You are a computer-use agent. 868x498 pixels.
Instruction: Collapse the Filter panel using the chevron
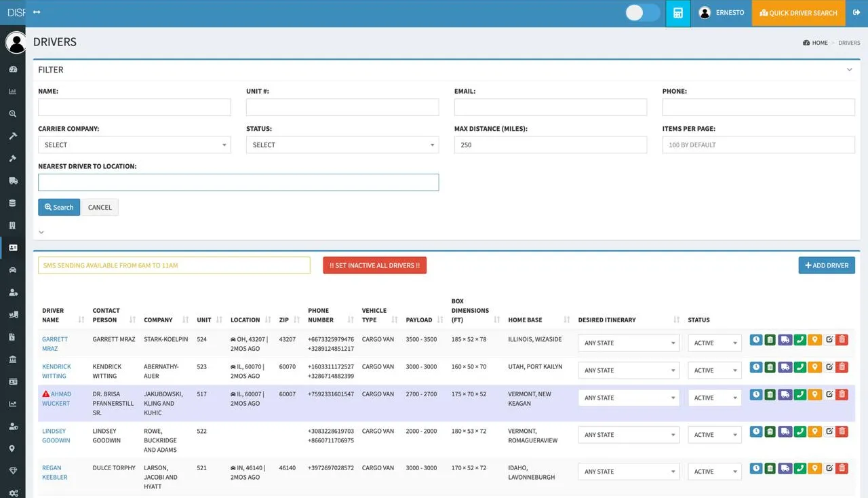(x=849, y=70)
